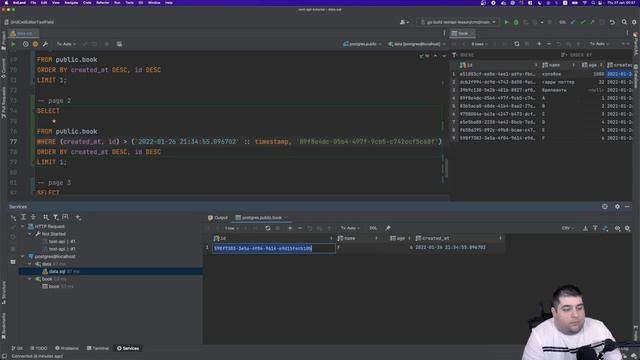Open the user account icon in top toolbar
The width and height of the screenshot is (640, 360).
coord(404,22)
